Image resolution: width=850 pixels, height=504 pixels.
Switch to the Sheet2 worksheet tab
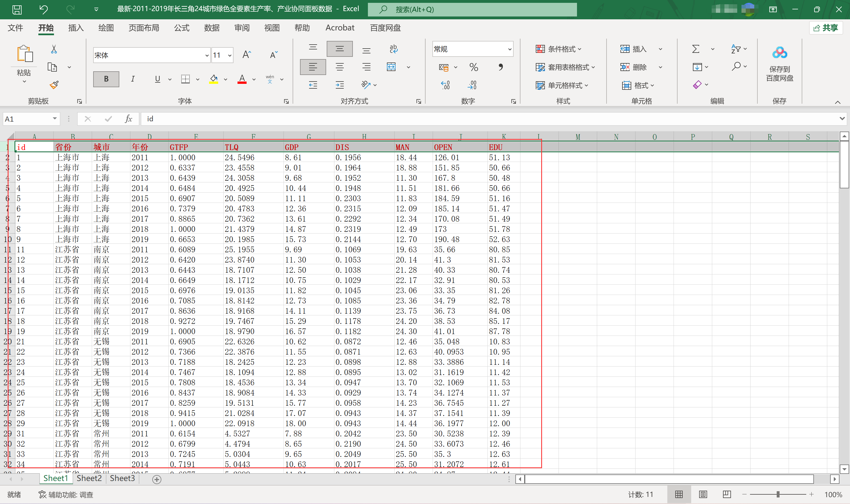(x=89, y=478)
